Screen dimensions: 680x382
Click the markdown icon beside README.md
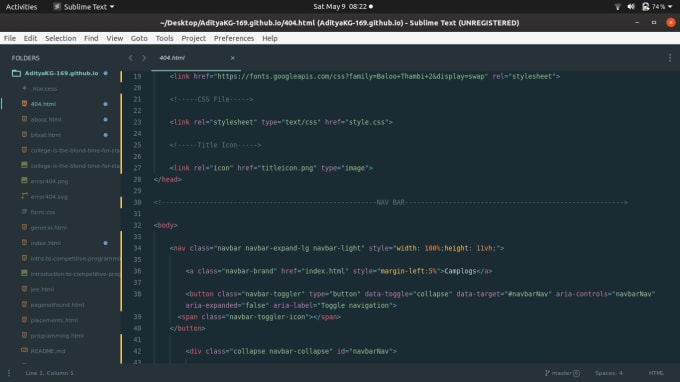24,350
